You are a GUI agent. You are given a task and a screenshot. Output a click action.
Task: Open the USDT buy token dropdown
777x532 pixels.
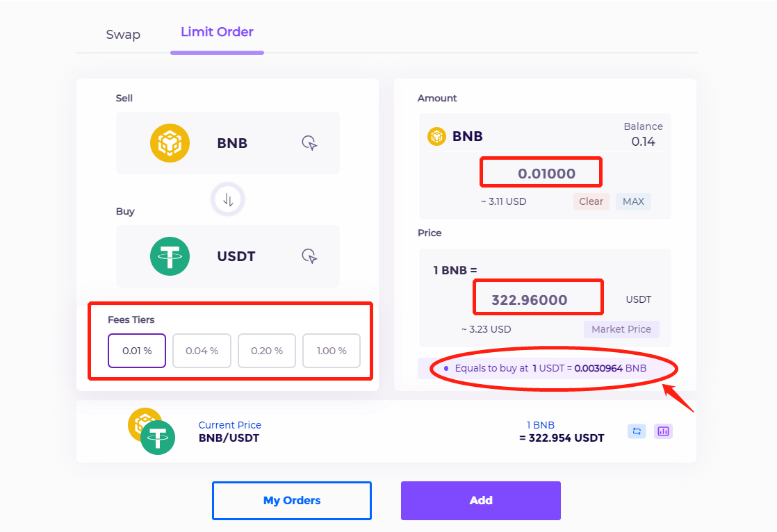tap(228, 256)
